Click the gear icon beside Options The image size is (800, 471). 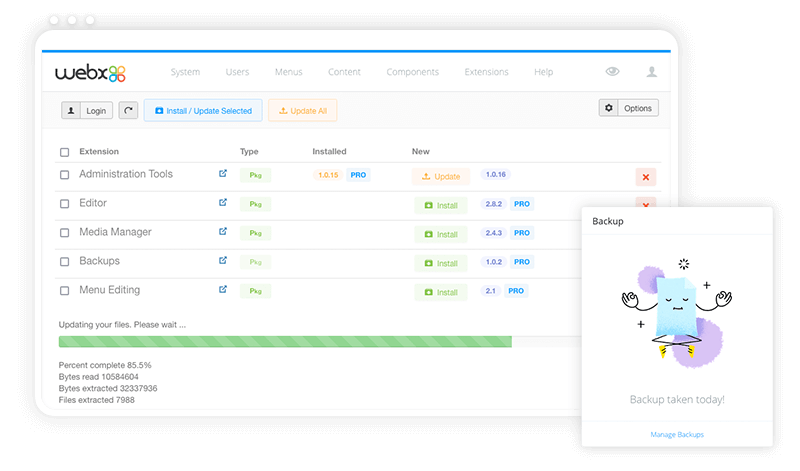[608, 108]
